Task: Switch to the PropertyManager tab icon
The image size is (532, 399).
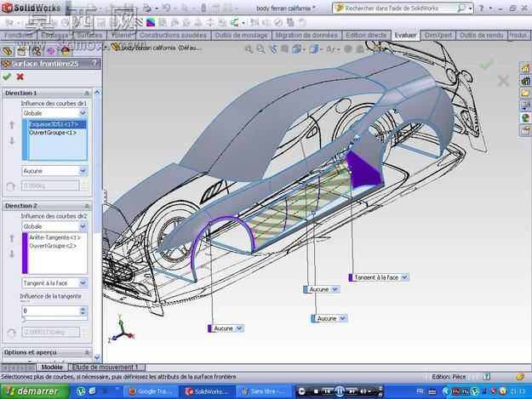Action: (x=21, y=51)
